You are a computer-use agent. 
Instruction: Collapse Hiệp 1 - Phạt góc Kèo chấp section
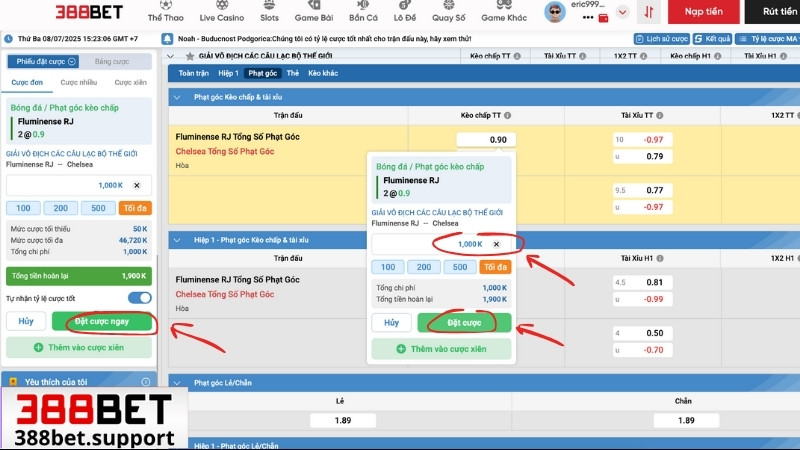[177, 240]
